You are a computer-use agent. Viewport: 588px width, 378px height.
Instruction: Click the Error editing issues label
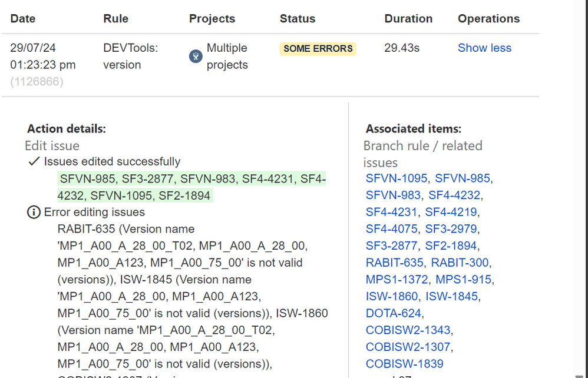pyautogui.click(x=94, y=212)
